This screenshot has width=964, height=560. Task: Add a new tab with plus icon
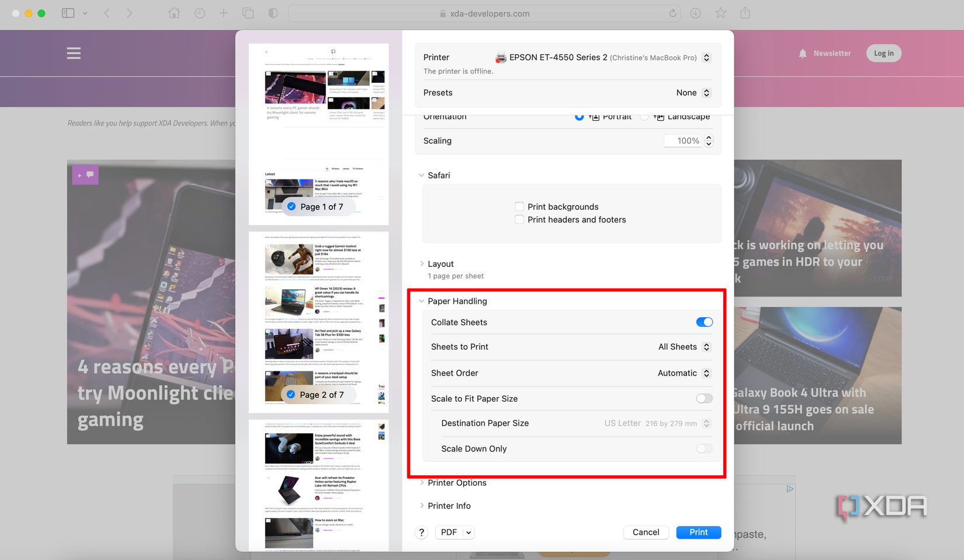223,13
